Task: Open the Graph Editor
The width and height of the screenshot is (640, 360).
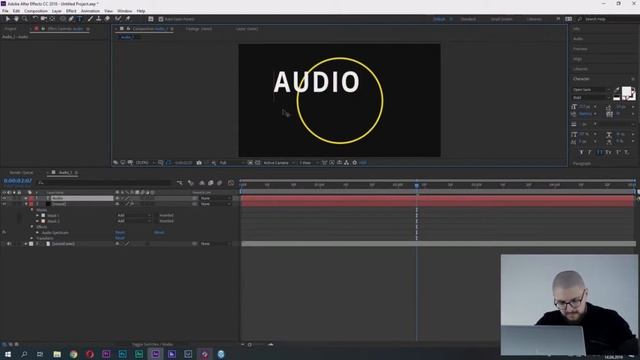Action: coord(231,183)
